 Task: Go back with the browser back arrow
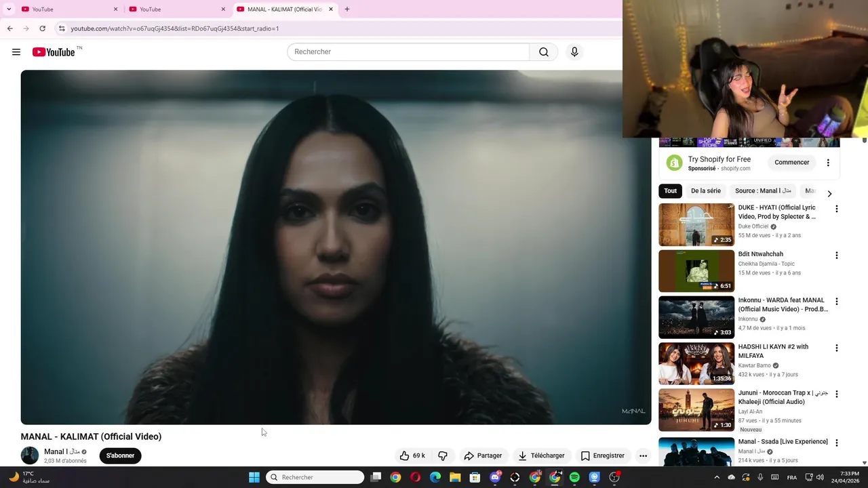[9, 28]
